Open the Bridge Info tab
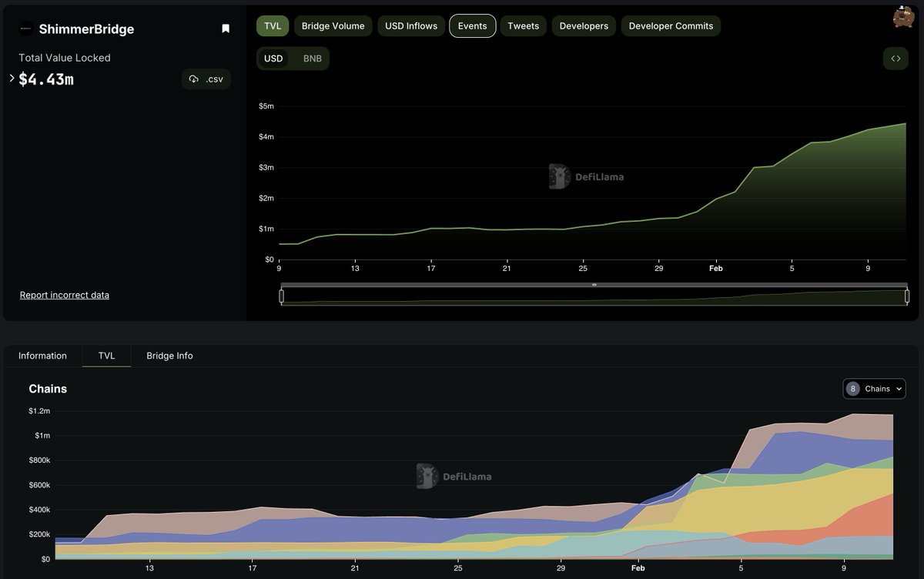Viewport: 924px width, 579px height. 169,356
